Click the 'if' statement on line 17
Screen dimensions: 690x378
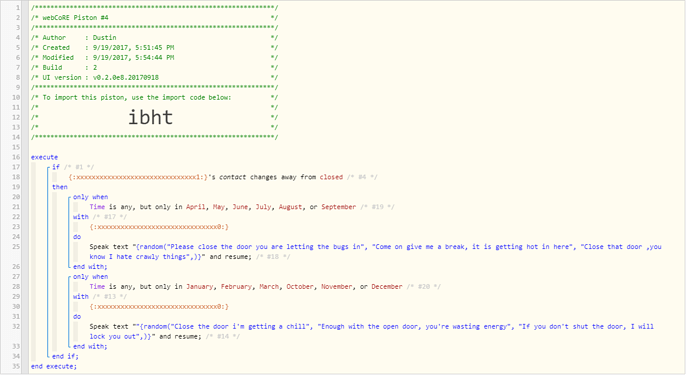(x=56, y=167)
